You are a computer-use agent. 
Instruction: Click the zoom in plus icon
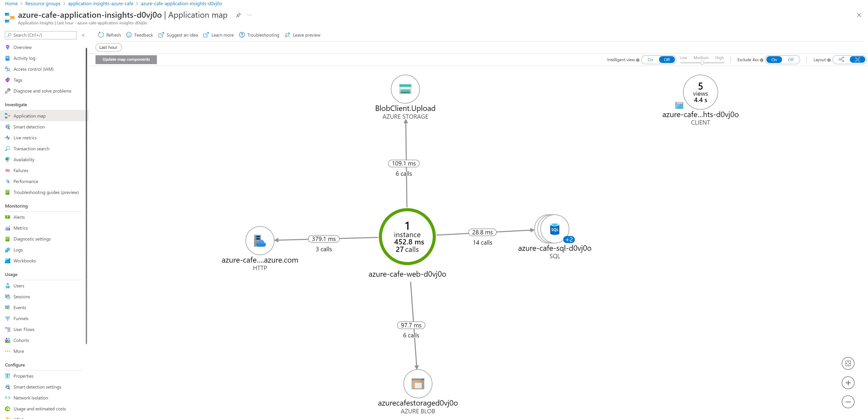pos(848,383)
